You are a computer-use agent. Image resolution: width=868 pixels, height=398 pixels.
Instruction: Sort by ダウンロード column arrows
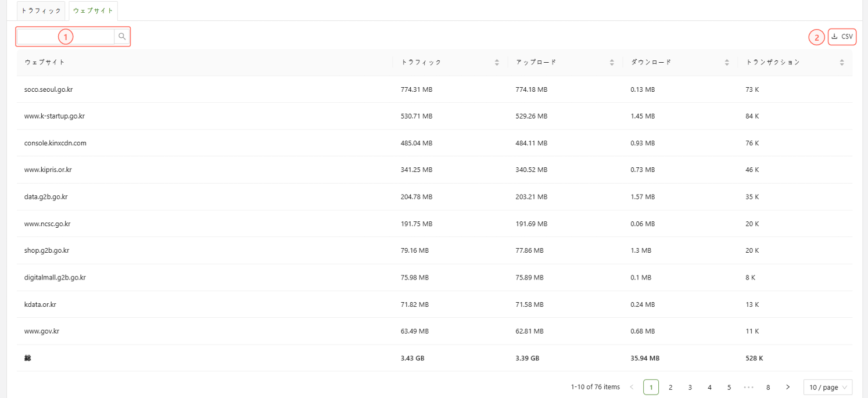tap(727, 62)
